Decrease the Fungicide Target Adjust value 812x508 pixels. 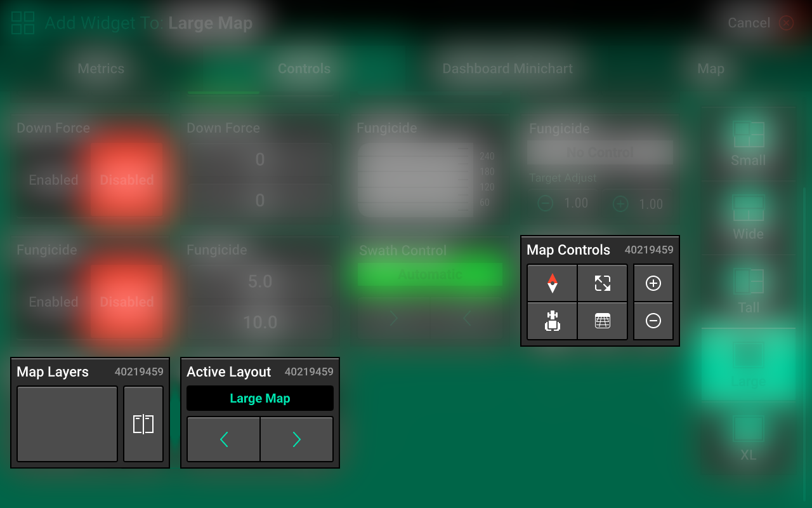click(x=545, y=203)
